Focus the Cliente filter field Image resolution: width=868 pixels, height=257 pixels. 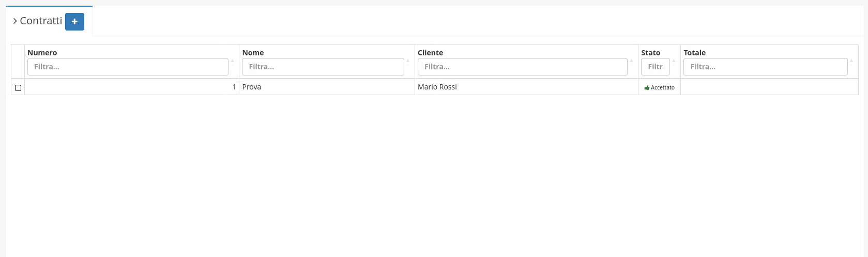[x=522, y=67]
